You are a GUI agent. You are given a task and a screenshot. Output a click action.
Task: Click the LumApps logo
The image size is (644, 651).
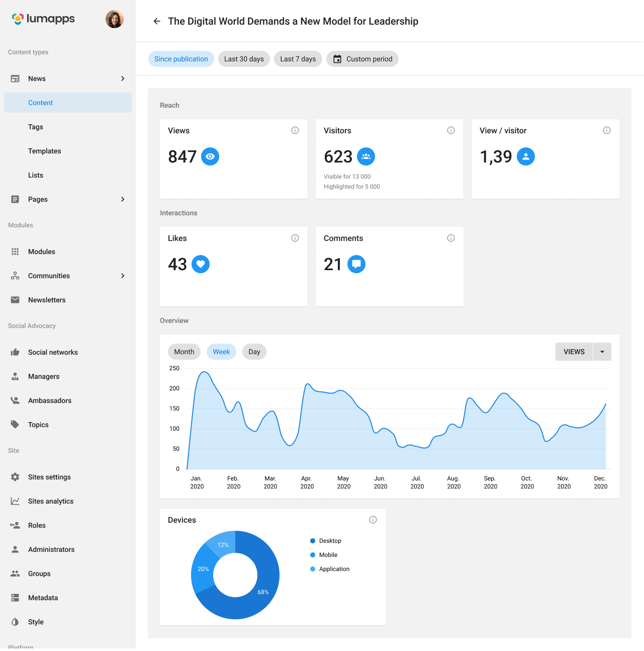point(43,19)
